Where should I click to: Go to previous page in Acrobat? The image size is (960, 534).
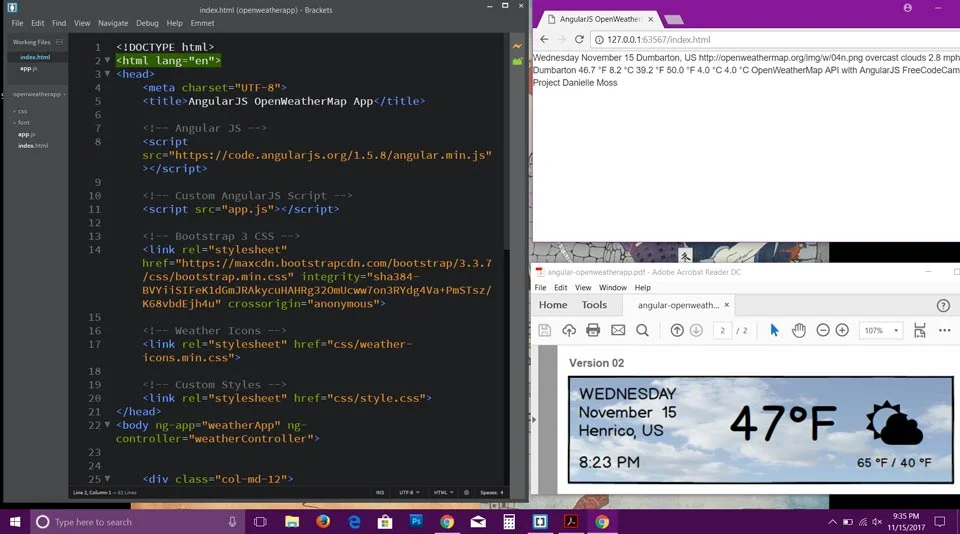click(x=677, y=330)
